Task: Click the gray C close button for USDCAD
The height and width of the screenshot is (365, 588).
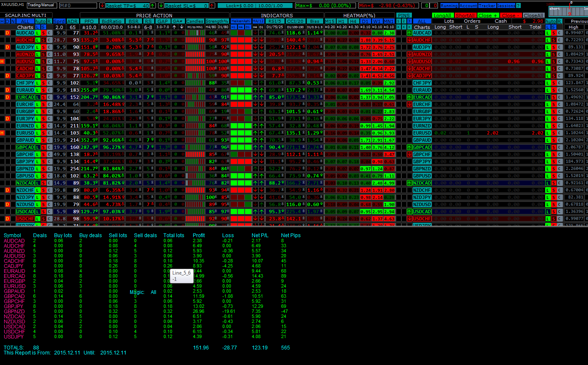Action: (50, 212)
